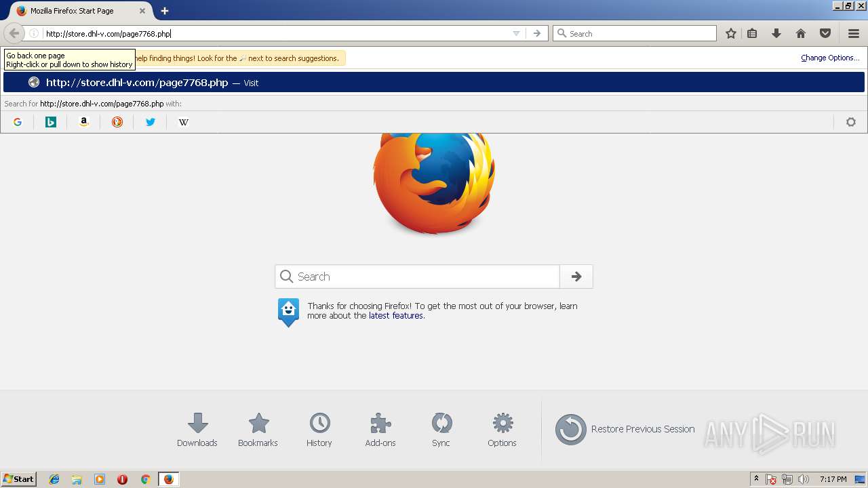This screenshot has height=488, width=868.
Task: Open Options from the start page
Action: pyautogui.click(x=502, y=430)
